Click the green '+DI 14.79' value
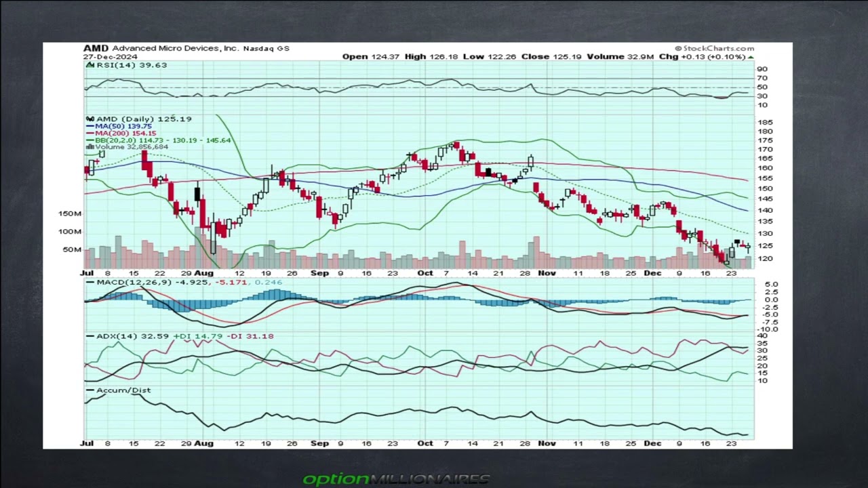868x488 pixels. (x=198, y=336)
